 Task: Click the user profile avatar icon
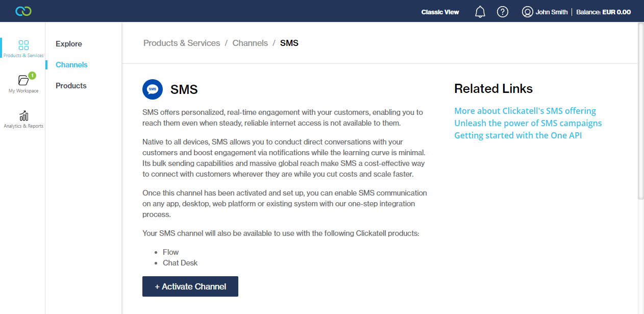click(528, 12)
